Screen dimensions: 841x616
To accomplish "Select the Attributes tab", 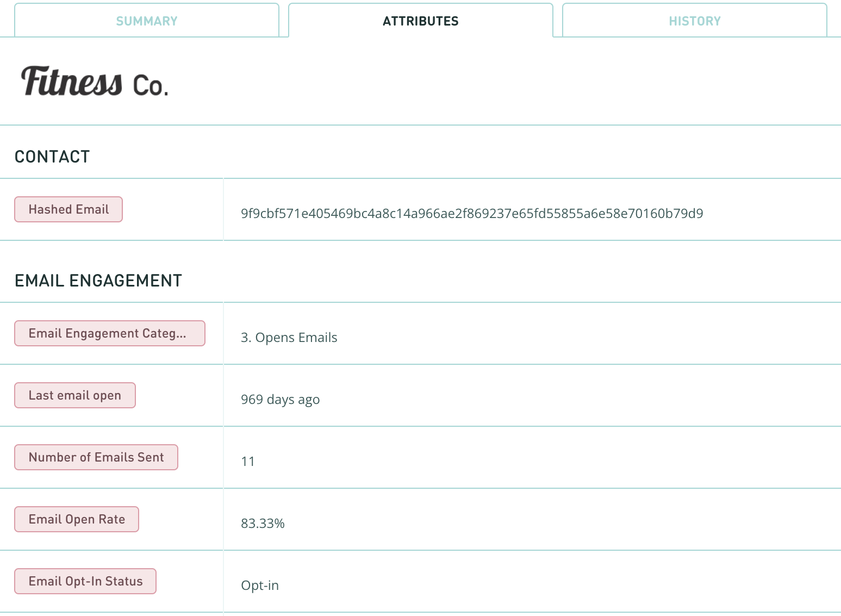I will (421, 21).
